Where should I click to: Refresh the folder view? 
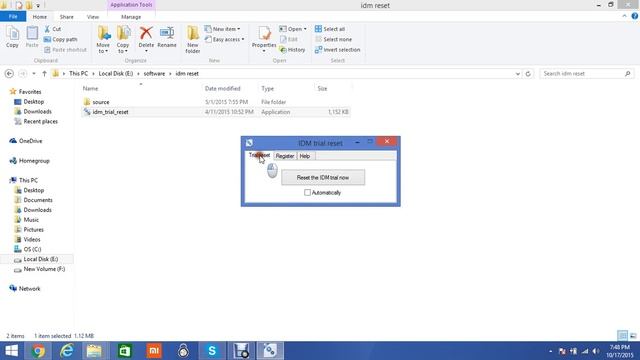tap(528, 73)
